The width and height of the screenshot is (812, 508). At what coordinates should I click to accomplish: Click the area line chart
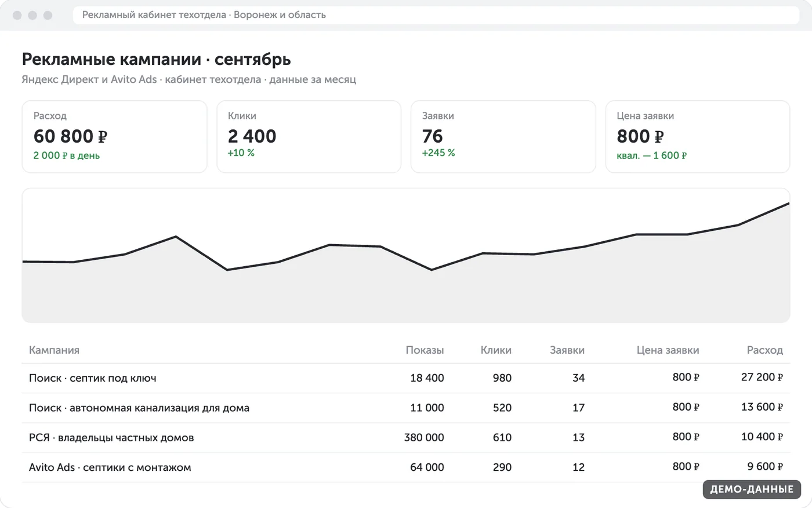tap(406, 256)
